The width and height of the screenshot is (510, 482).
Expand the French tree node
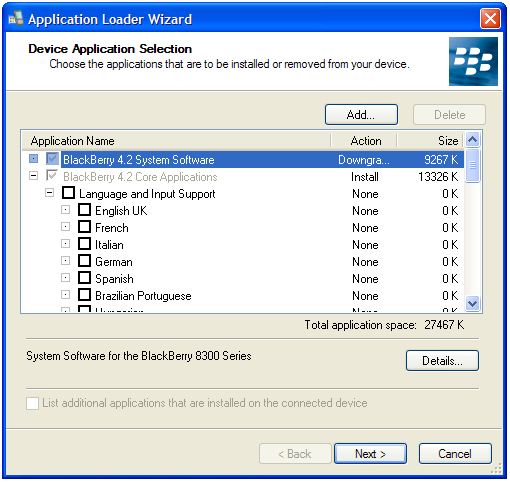coord(65,227)
